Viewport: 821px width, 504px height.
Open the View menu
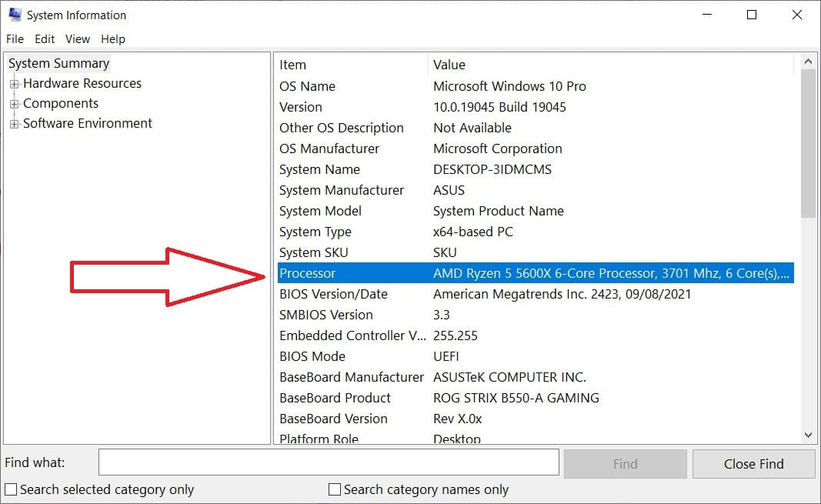click(x=77, y=38)
